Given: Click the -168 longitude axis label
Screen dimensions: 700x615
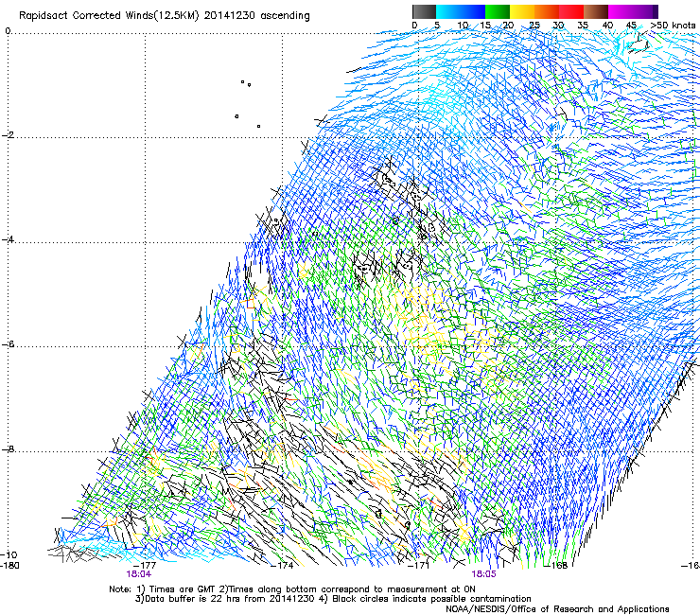Looking at the screenshot, I should click(556, 566).
